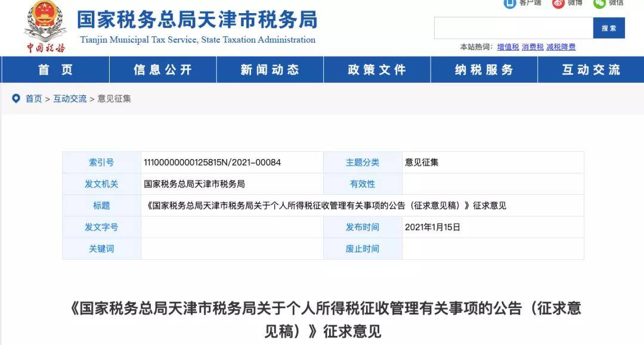The image size is (644, 345).
Task: Open the 纳税服务 navigation menu
Action: (x=484, y=70)
